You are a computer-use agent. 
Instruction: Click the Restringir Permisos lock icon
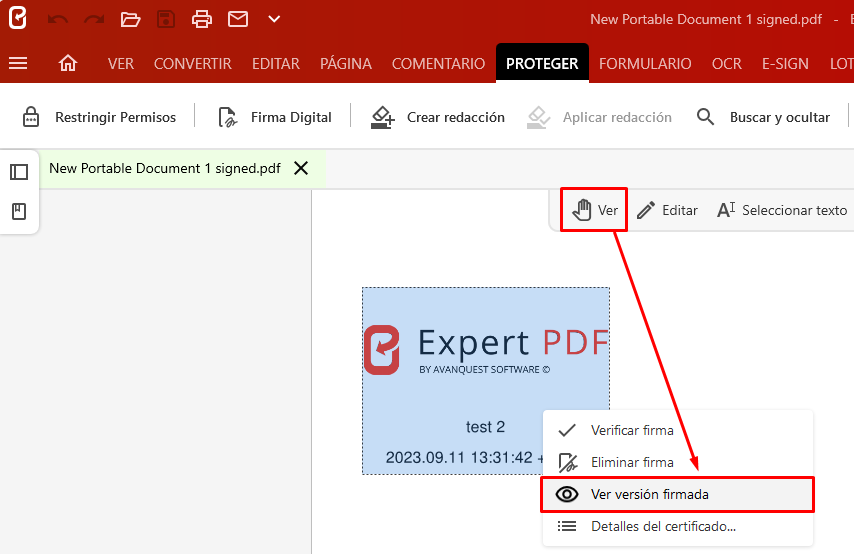click(x=30, y=117)
